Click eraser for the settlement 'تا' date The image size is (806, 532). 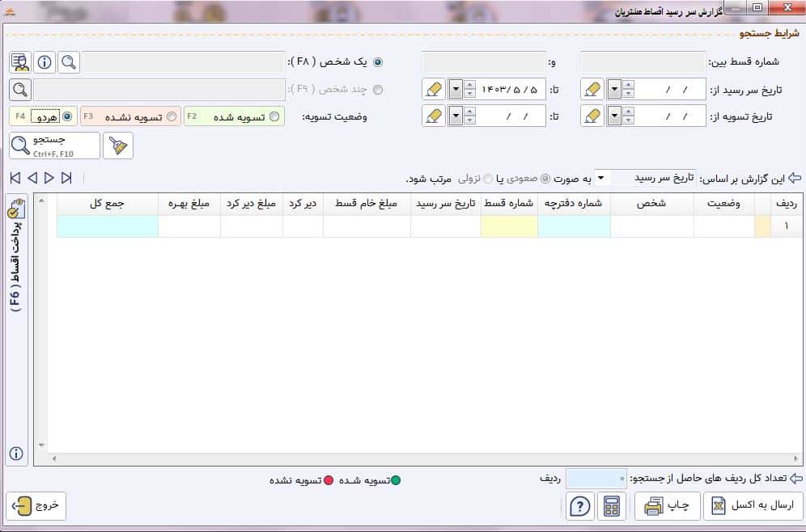pyautogui.click(x=433, y=116)
